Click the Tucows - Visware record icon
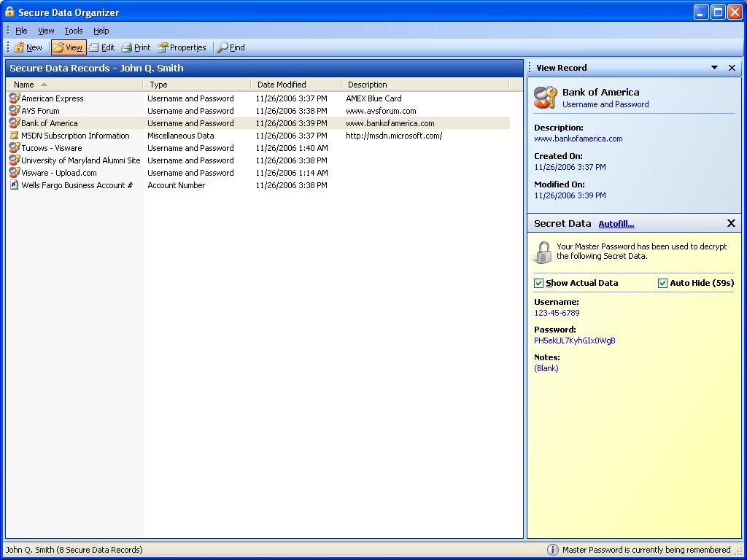Image resolution: width=747 pixels, height=560 pixels. [15, 147]
